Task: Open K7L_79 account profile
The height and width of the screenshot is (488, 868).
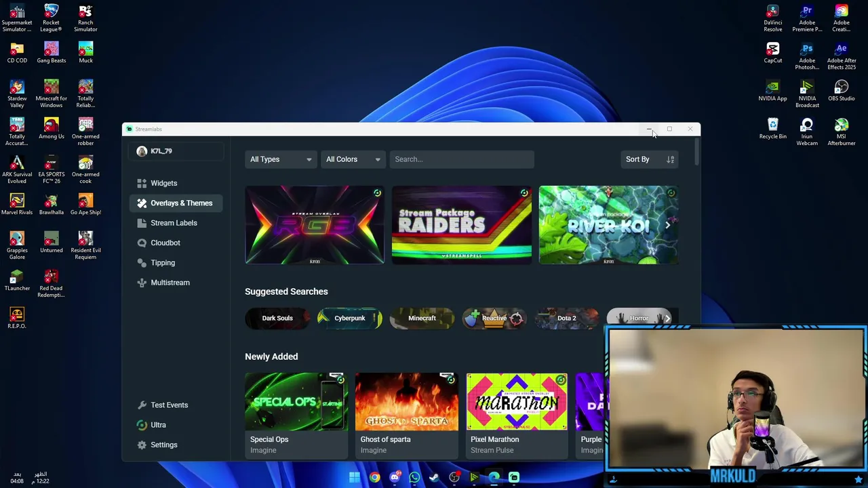Action: coord(176,151)
